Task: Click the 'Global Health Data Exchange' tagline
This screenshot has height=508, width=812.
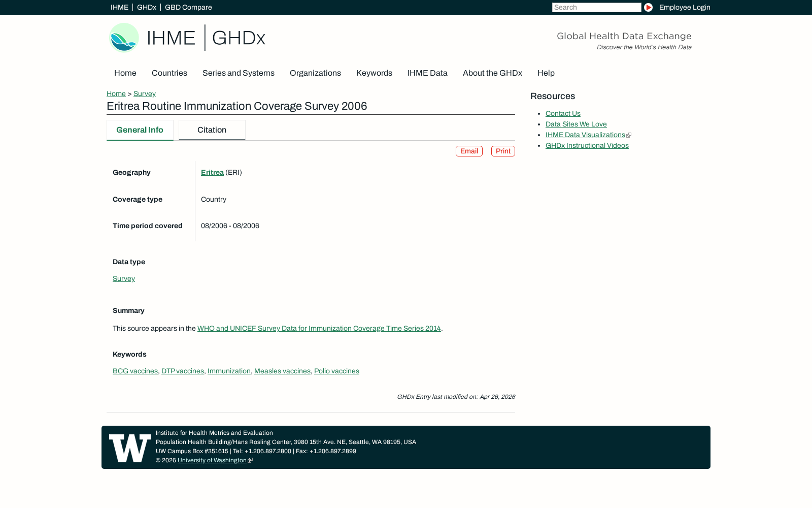Action: [624, 36]
